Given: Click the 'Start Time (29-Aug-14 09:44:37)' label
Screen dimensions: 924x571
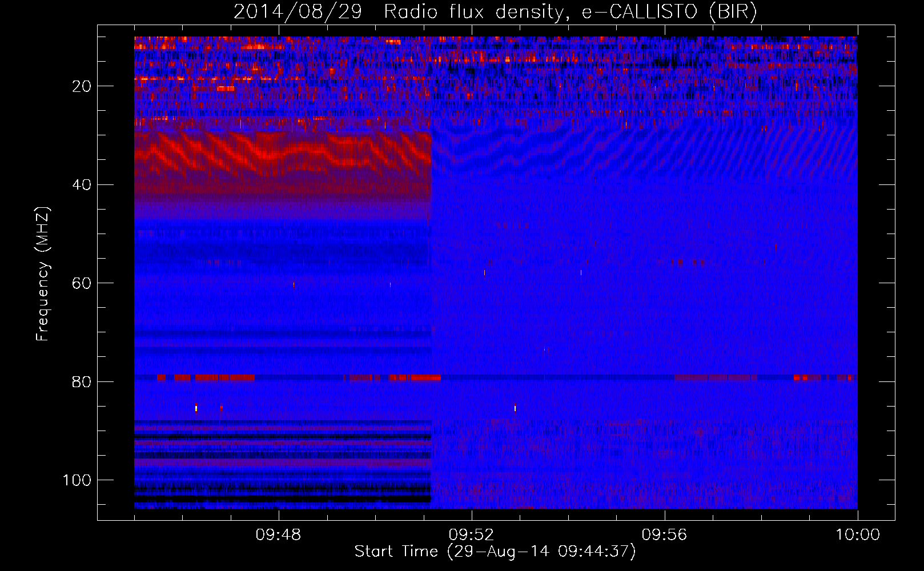Looking at the screenshot, I should [495, 552].
